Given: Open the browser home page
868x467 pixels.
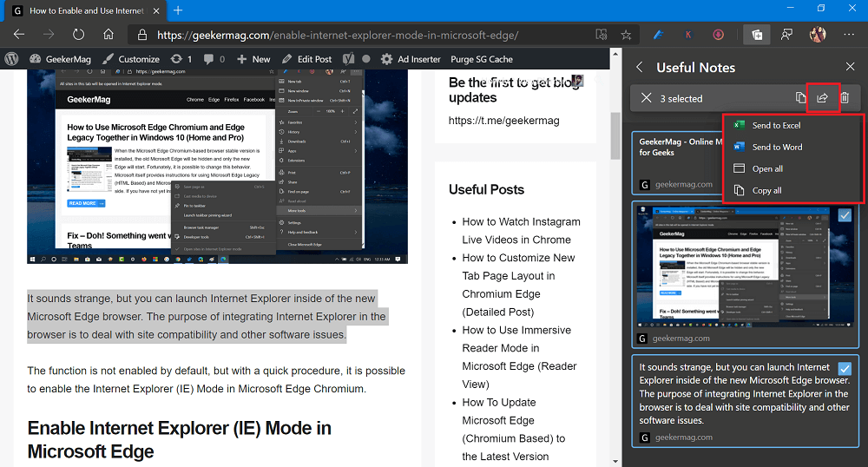Looking at the screenshot, I should [108, 35].
